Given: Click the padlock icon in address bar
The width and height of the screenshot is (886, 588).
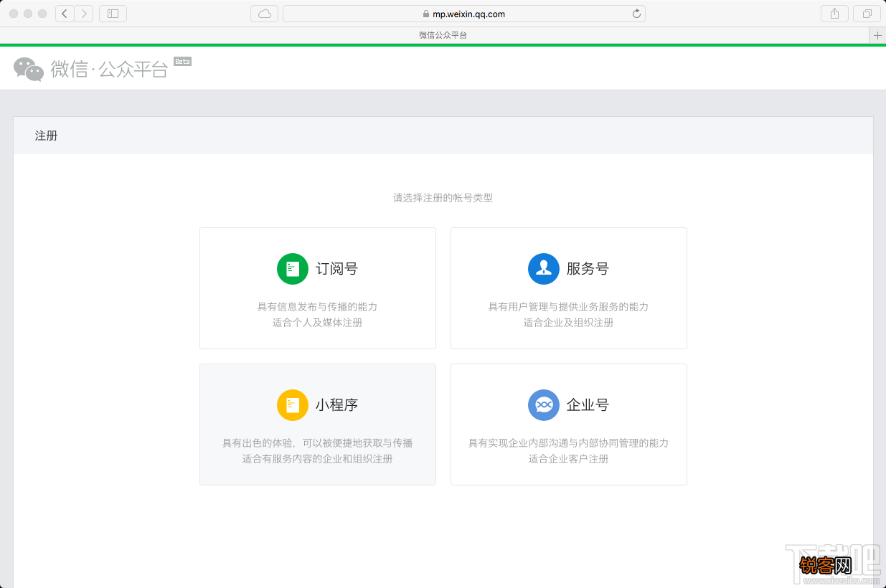Looking at the screenshot, I should pyautogui.click(x=426, y=14).
